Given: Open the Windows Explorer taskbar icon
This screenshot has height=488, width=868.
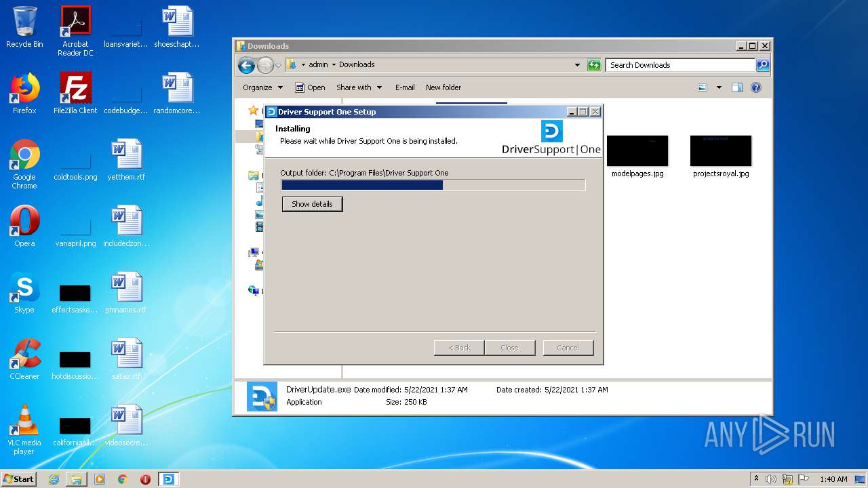Looking at the screenshot, I should tap(77, 479).
